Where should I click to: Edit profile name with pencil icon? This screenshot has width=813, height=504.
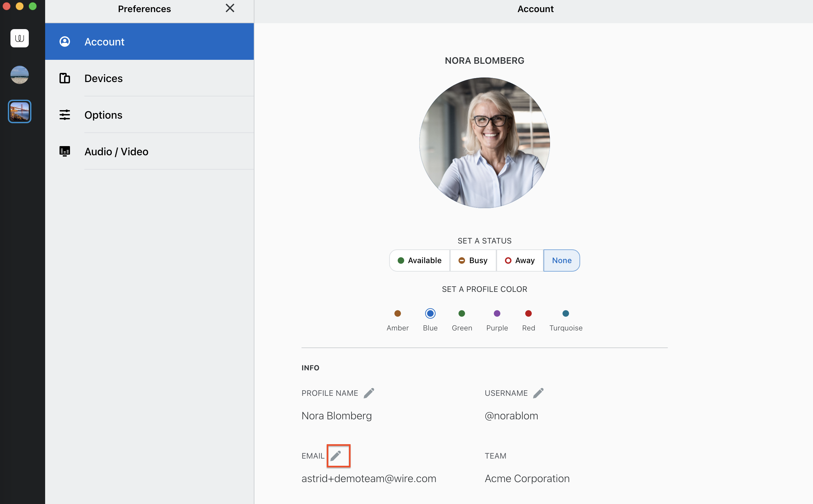[x=369, y=393]
